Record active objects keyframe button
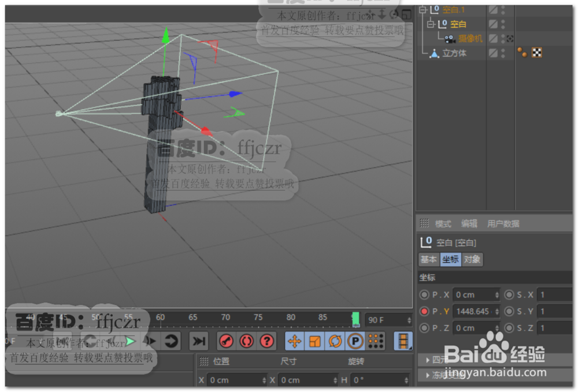578x392 pixels. tap(227, 341)
